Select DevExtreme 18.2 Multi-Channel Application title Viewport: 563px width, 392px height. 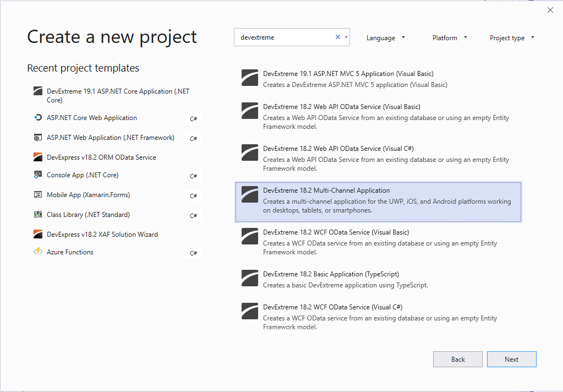pyautogui.click(x=326, y=190)
